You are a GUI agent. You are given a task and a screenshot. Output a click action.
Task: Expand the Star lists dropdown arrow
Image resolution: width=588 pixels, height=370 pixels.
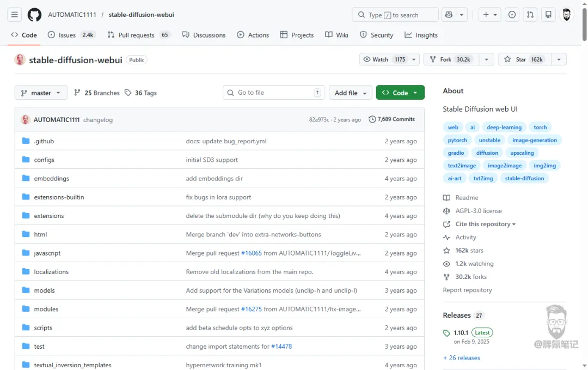[x=559, y=59]
